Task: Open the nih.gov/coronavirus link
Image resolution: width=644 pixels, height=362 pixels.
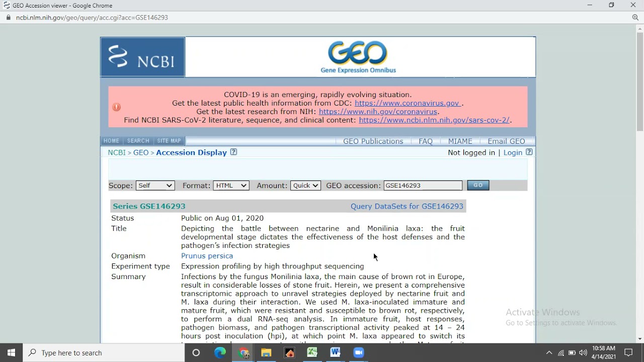Action: (378, 112)
